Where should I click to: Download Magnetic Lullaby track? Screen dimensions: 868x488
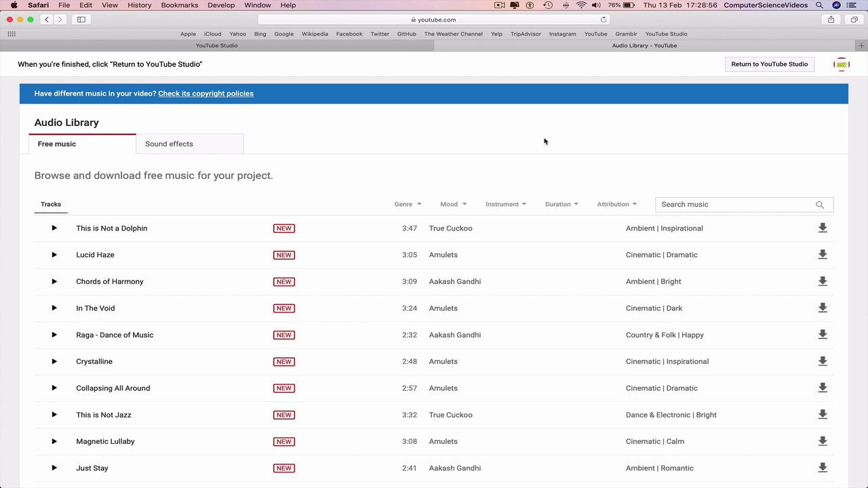point(823,441)
